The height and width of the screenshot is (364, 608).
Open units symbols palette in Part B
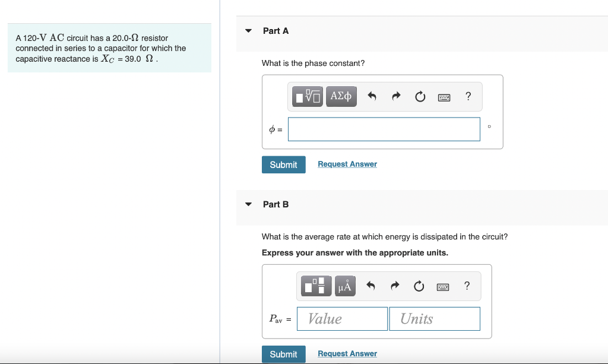point(345,286)
